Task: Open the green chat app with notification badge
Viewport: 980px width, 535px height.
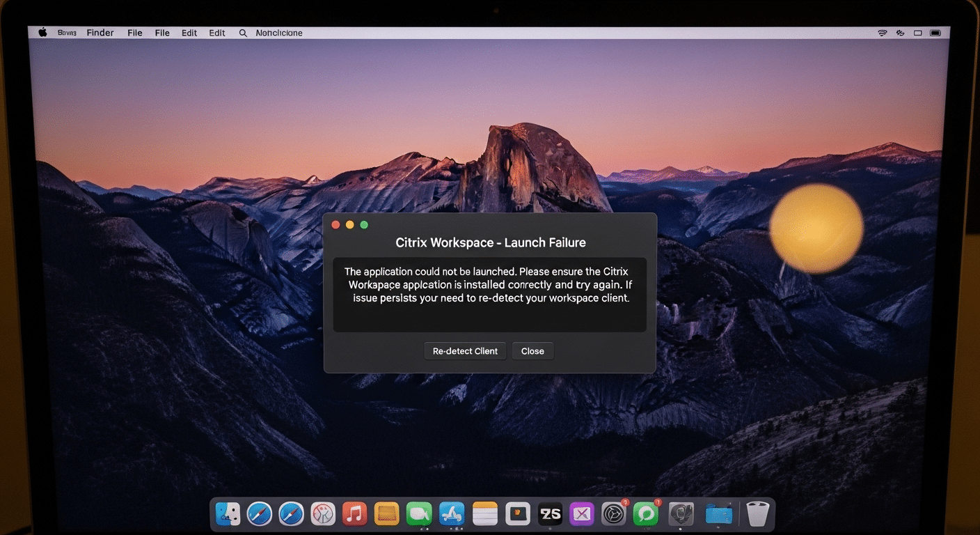Action: (x=646, y=514)
